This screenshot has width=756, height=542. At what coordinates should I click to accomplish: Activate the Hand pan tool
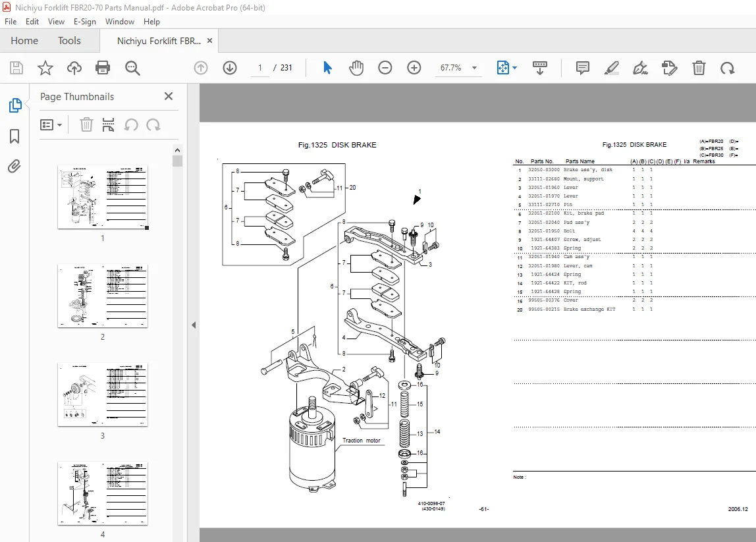click(x=356, y=68)
